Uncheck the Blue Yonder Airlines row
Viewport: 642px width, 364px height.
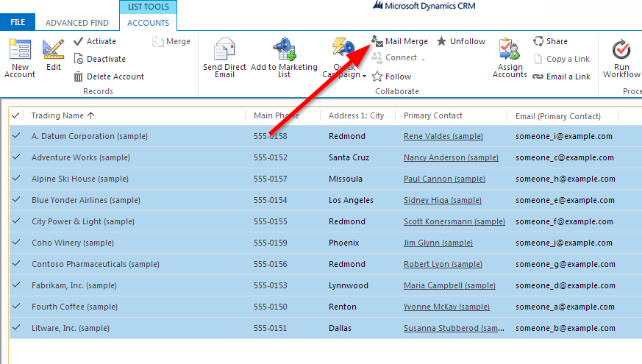[x=16, y=199]
